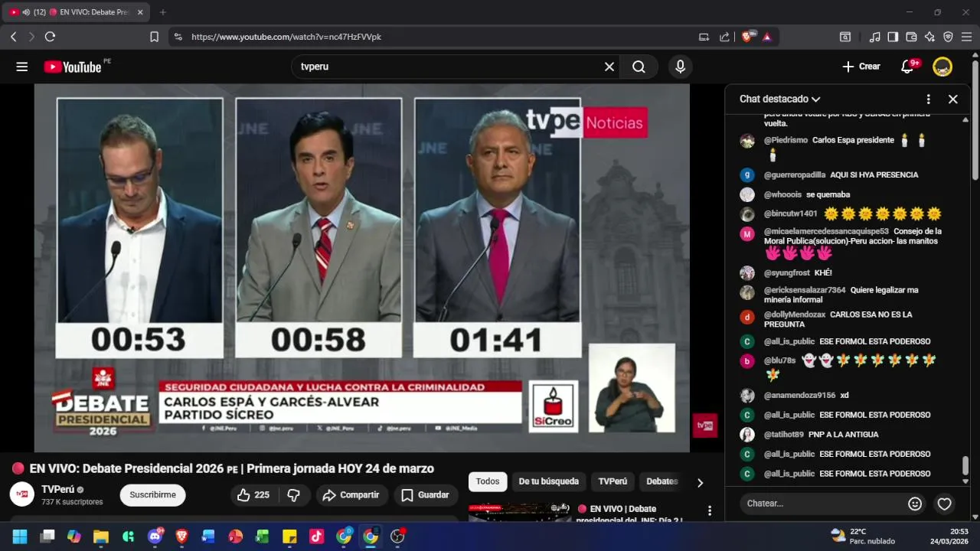
Task: Click chat scrollbar down arrow
Action: [x=965, y=481]
